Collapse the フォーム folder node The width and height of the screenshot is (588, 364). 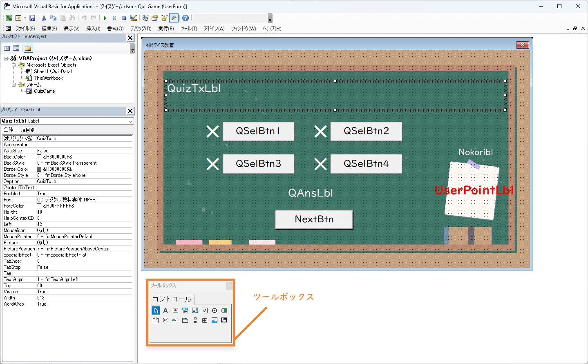pos(14,85)
